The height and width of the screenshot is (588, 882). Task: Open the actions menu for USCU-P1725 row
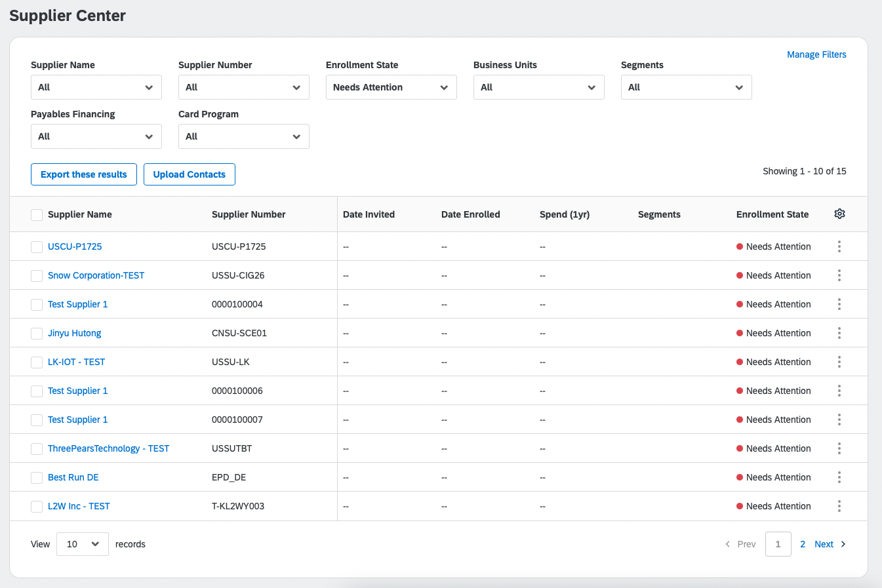pyautogui.click(x=839, y=246)
